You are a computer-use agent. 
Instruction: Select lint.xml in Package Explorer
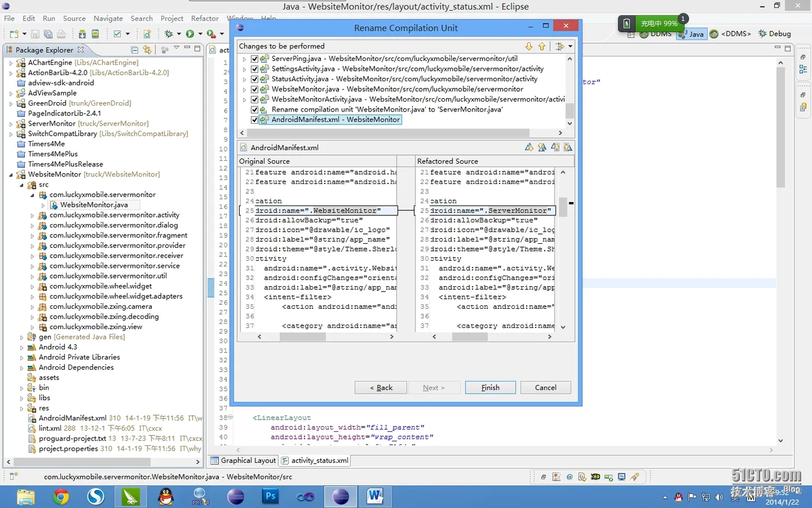[x=51, y=428]
